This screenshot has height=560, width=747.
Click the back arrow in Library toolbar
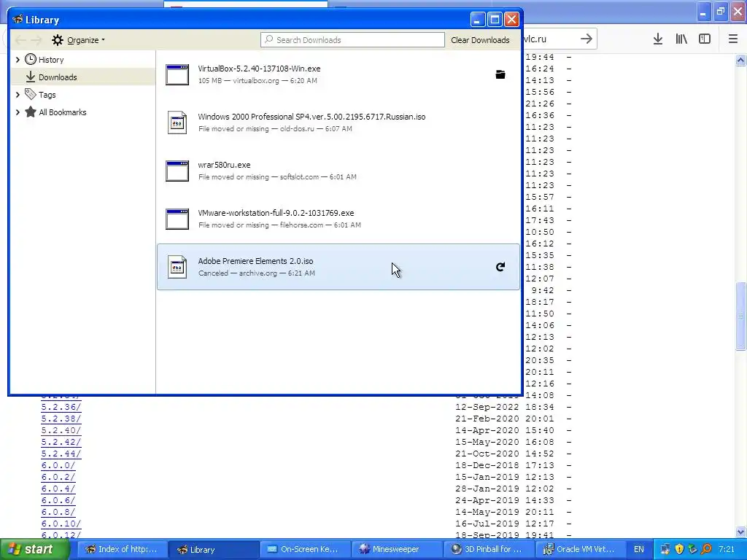pos(20,40)
